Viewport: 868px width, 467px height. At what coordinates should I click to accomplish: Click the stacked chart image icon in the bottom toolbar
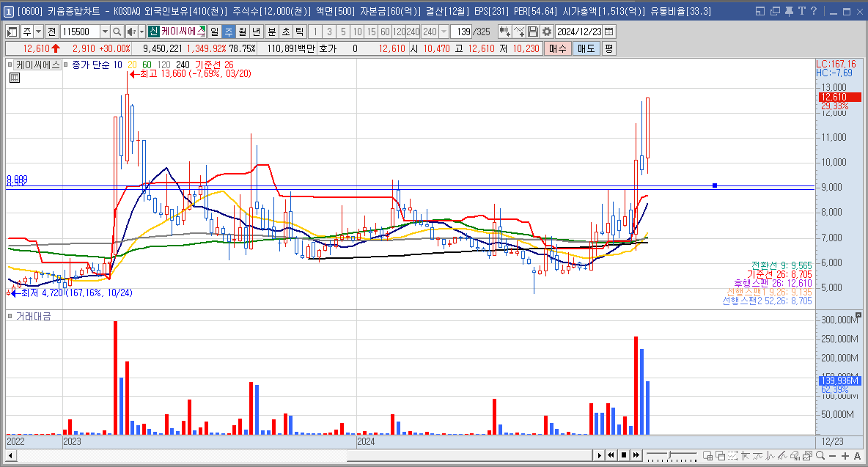click(807, 455)
